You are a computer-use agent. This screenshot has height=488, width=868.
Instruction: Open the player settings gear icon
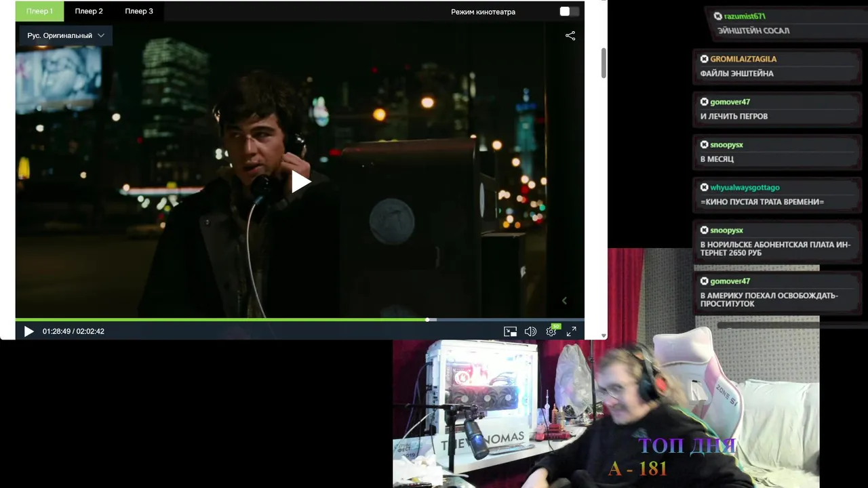pos(551,331)
